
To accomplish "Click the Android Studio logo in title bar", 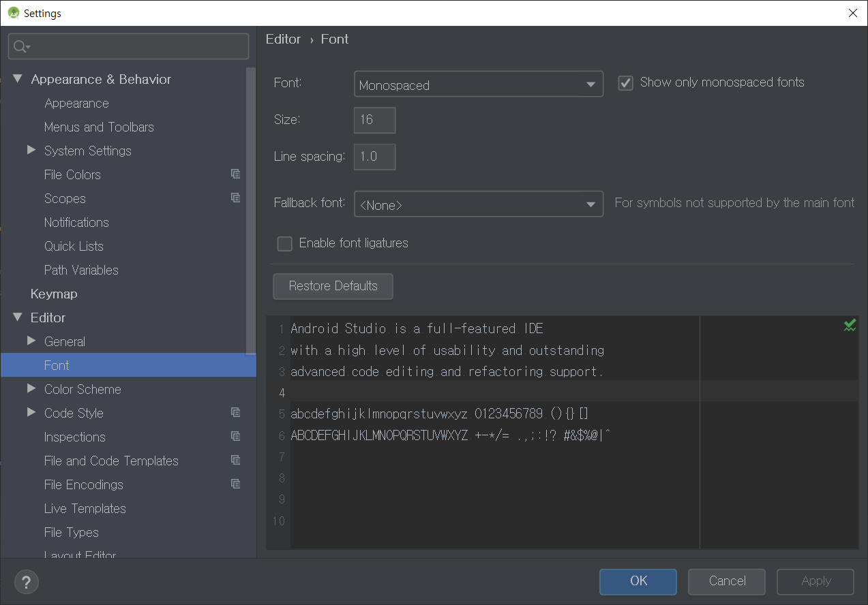I will click(x=13, y=13).
